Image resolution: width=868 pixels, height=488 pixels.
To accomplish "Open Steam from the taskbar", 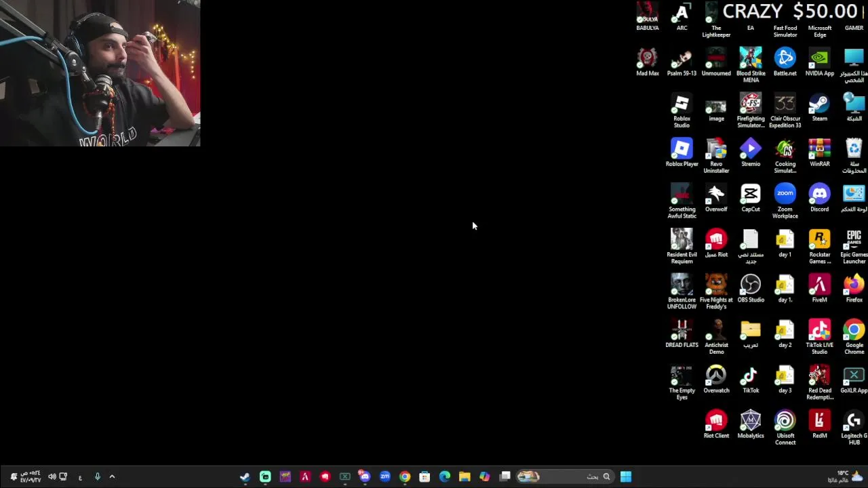I will (245, 476).
